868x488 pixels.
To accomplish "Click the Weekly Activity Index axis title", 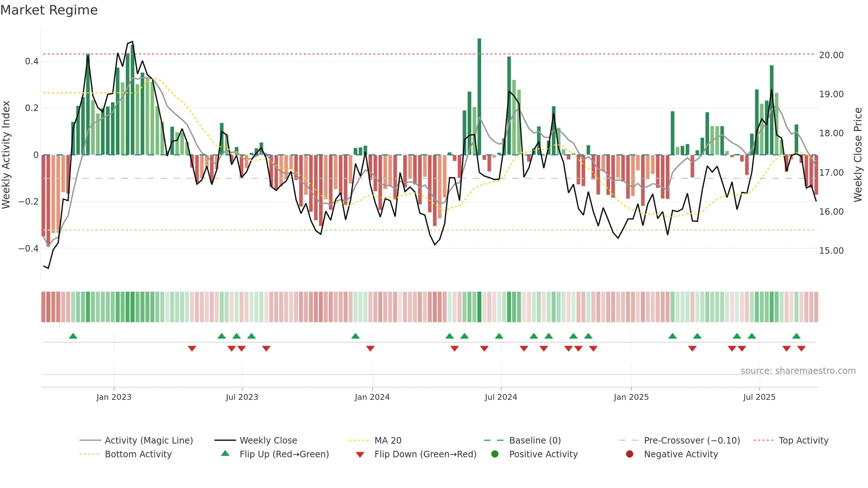I will pos(6,155).
